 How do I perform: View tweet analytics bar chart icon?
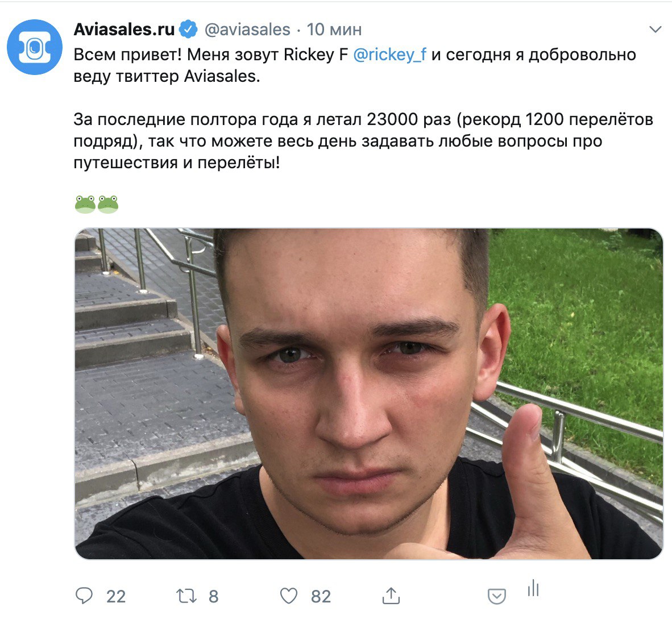click(533, 588)
